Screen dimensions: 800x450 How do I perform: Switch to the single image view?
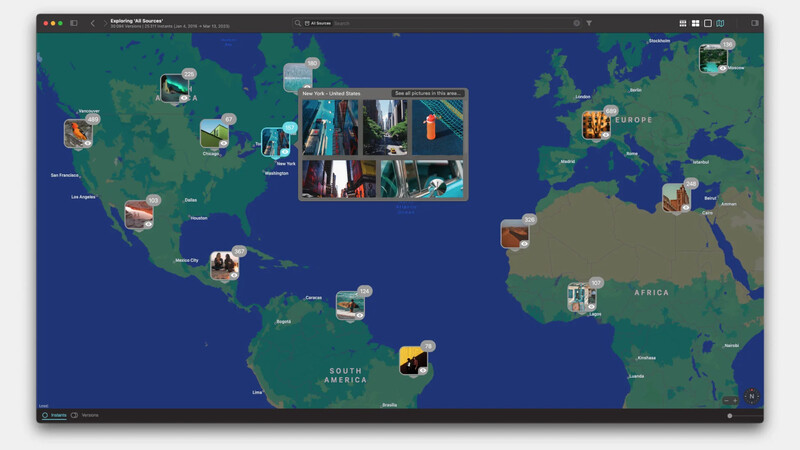pos(708,23)
